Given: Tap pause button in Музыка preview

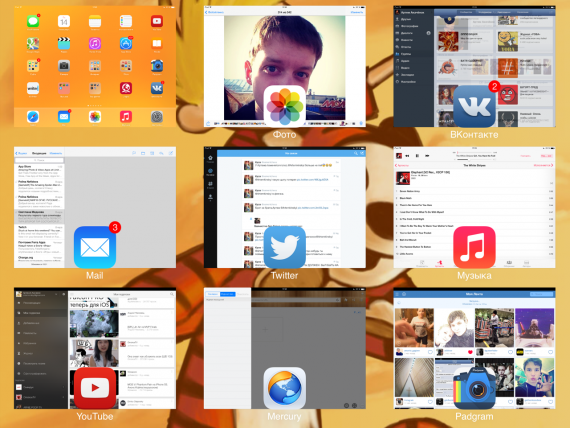Looking at the screenshot, I should point(417,156).
